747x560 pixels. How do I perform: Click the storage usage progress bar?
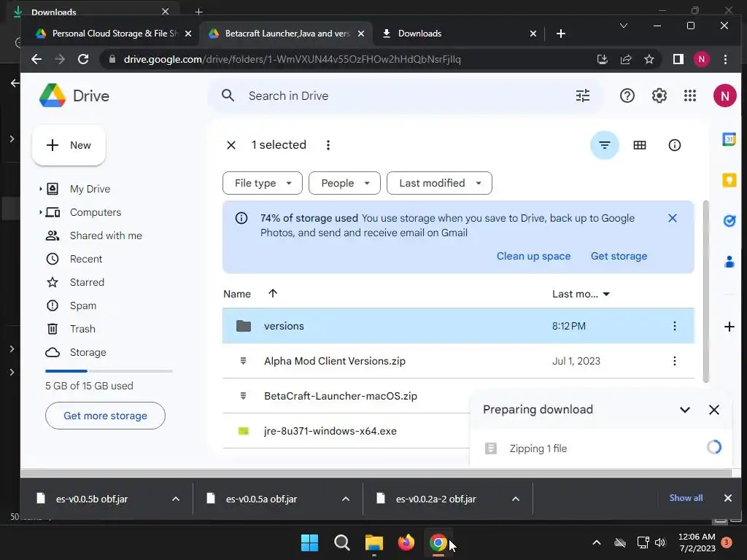click(x=109, y=371)
